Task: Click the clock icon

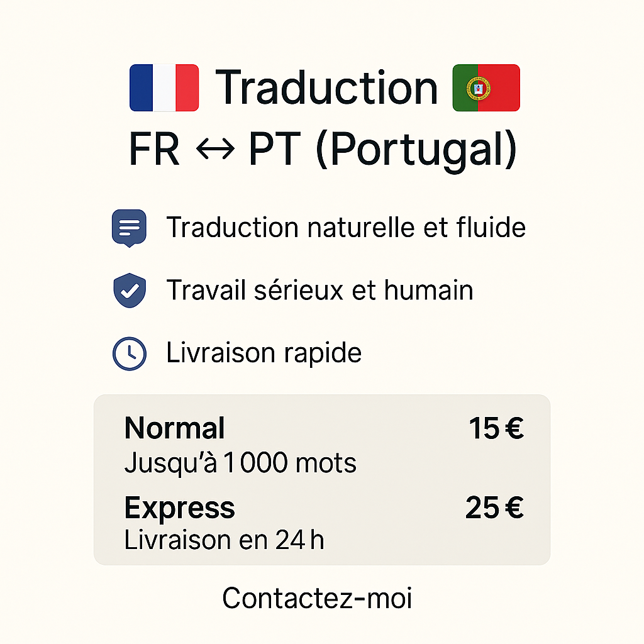Action: [x=130, y=353]
